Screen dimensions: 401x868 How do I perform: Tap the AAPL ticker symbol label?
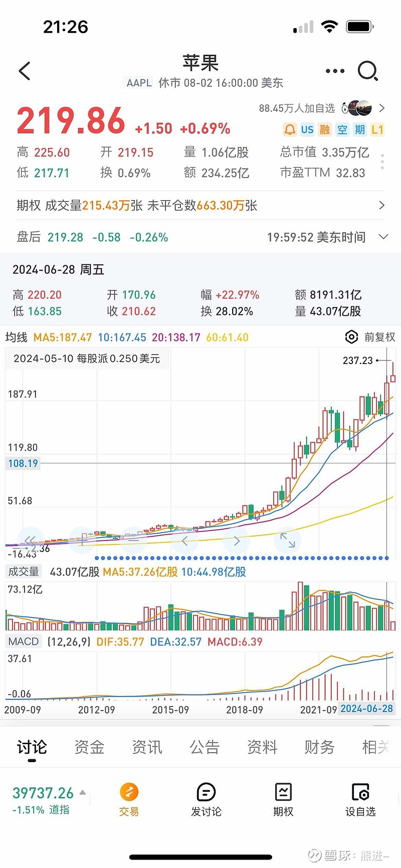pos(139,83)
